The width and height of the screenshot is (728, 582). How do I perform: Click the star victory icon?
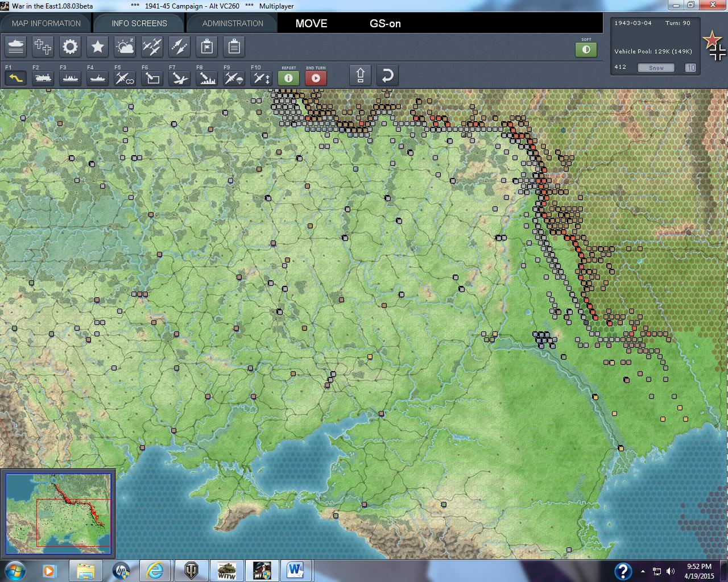[97, 47]
